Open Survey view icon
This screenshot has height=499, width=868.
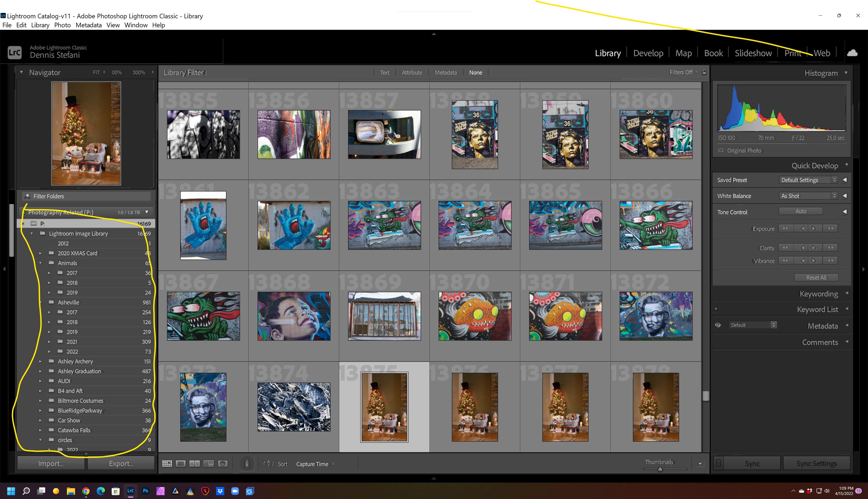coord(208,464)
